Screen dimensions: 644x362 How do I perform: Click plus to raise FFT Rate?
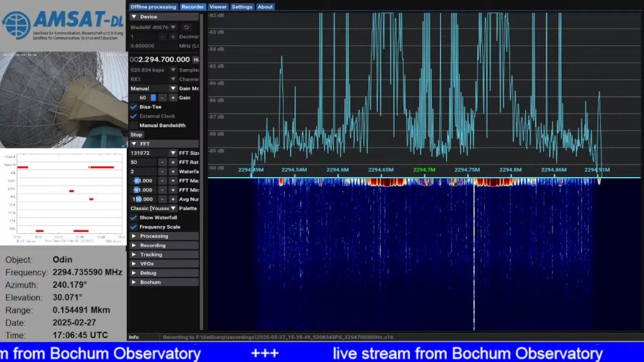point(173,162)
